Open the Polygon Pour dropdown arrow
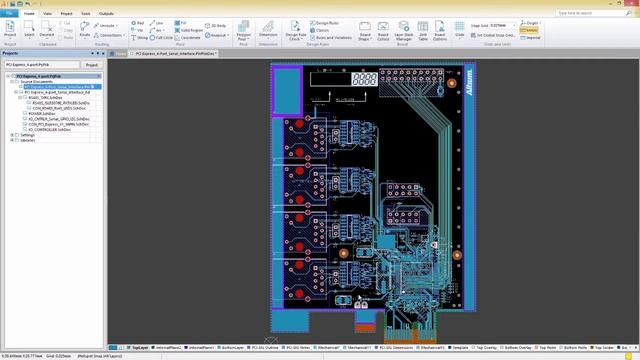Viewport: 640px width, 360px height. [248, 39]
